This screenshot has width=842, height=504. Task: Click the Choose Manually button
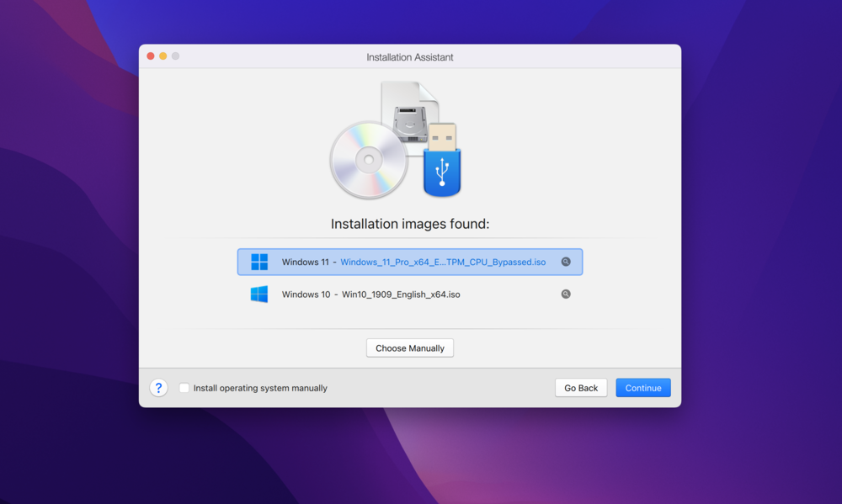410,347
